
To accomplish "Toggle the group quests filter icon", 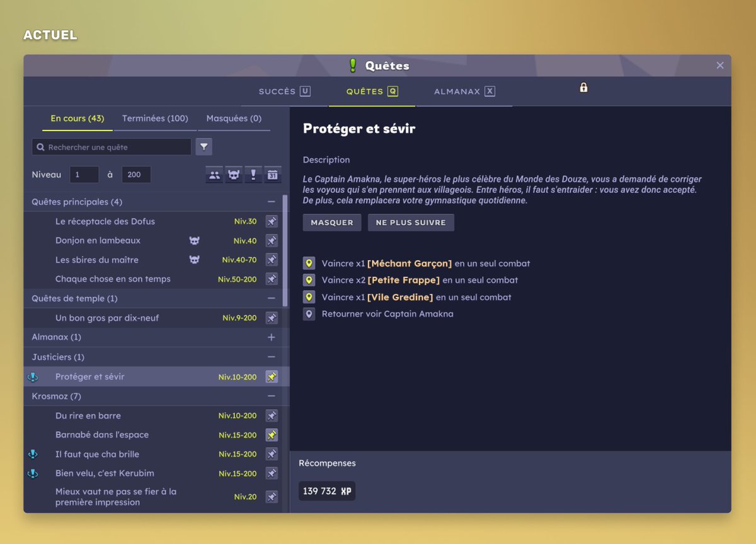I will (215, 175).
